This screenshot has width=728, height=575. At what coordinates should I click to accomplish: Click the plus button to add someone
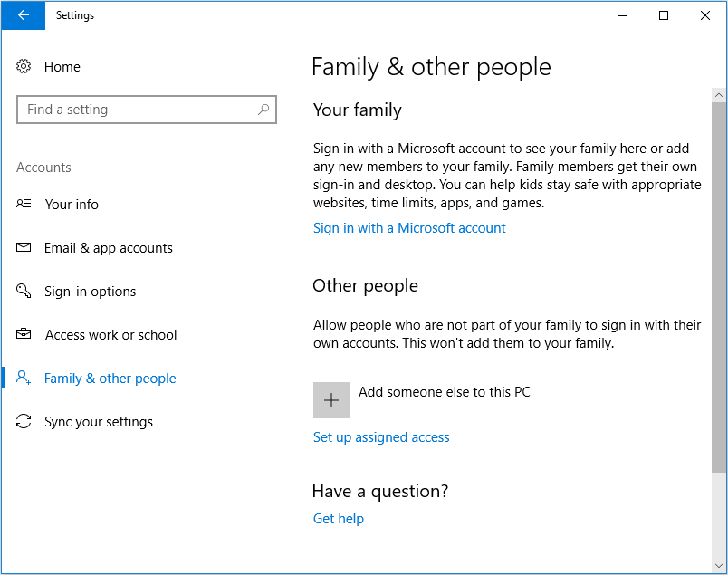(x=331, y=400)
